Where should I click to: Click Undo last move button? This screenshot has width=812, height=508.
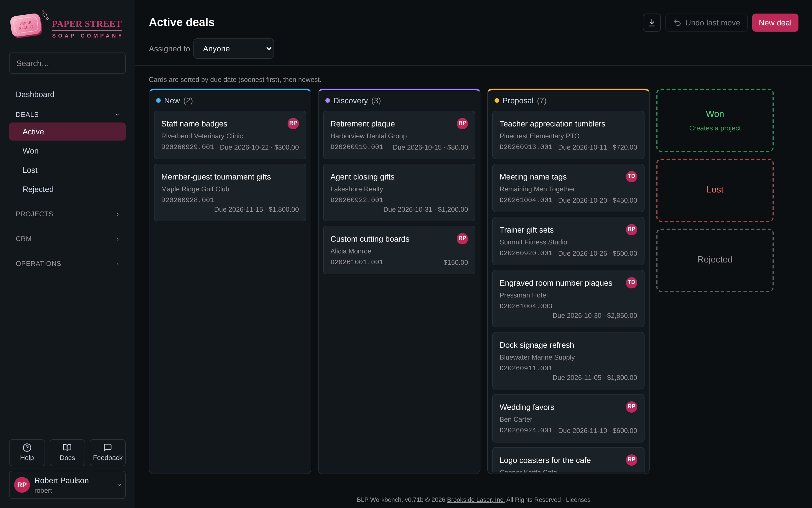click(x=706, y=23)
